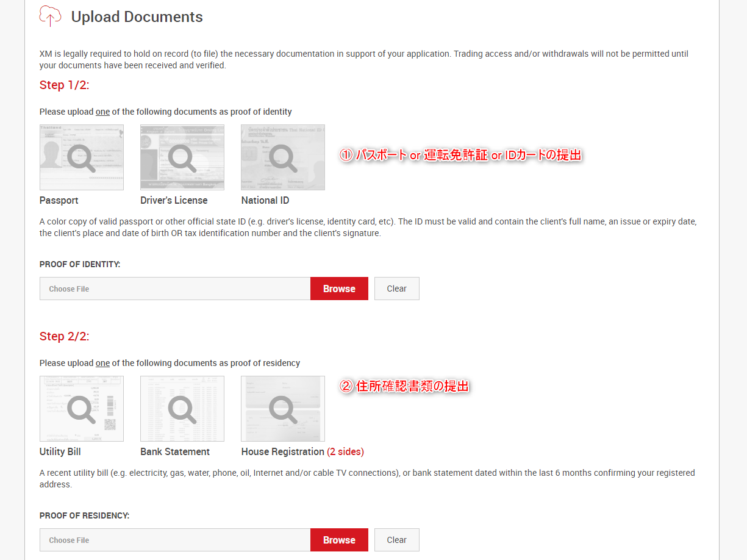Clear the proof of identity file

(x=396, y=289)
